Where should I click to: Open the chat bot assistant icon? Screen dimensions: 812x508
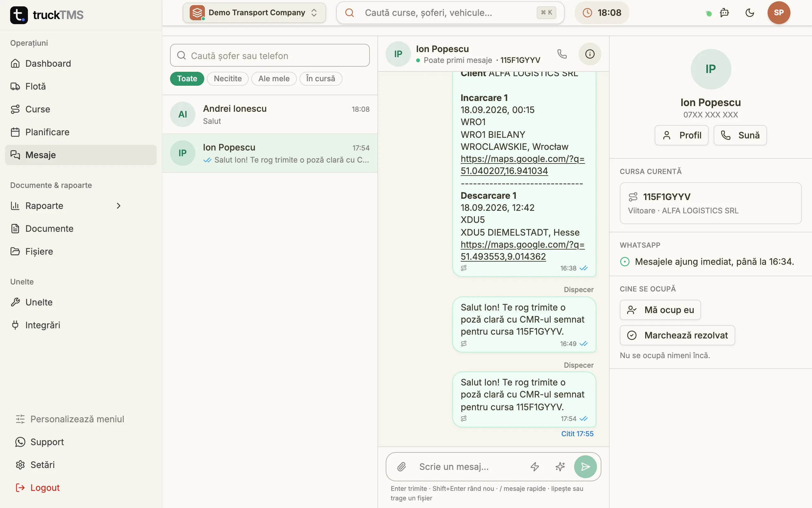pyautogui.click(x=724, y=13)
